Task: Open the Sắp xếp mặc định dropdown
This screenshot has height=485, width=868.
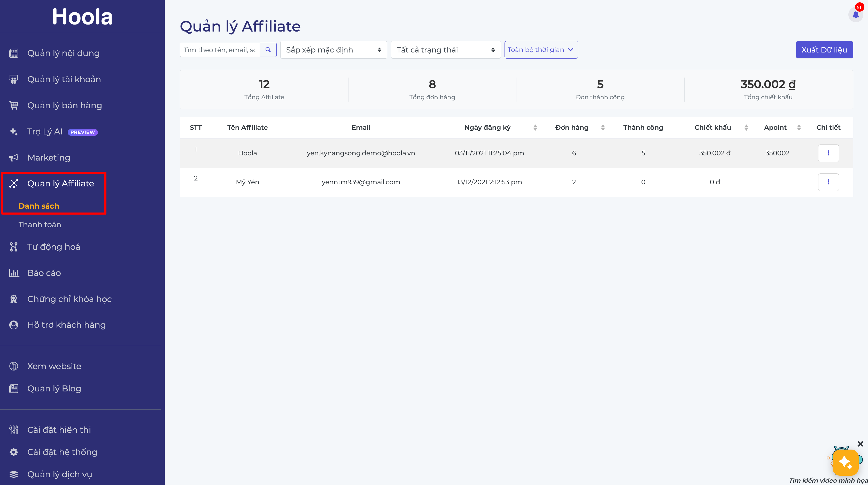Action: tap(333, 50)
